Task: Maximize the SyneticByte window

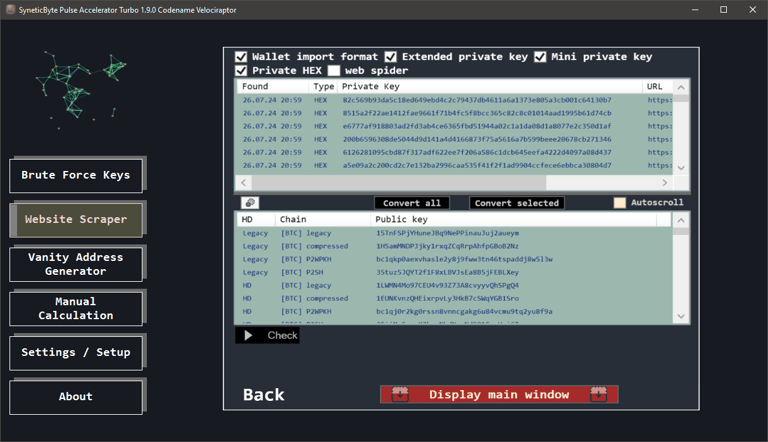Action: (723, 10)
